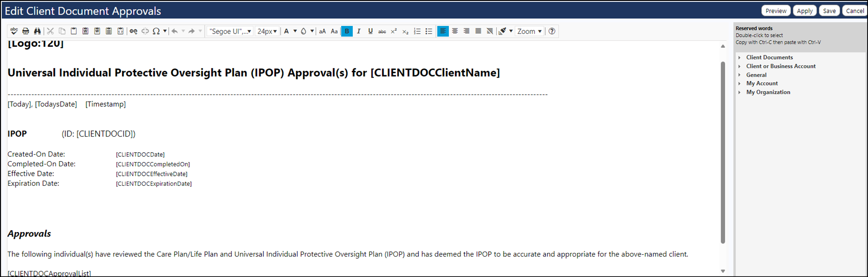Click the Undo arrow icon

click(175, 31)
